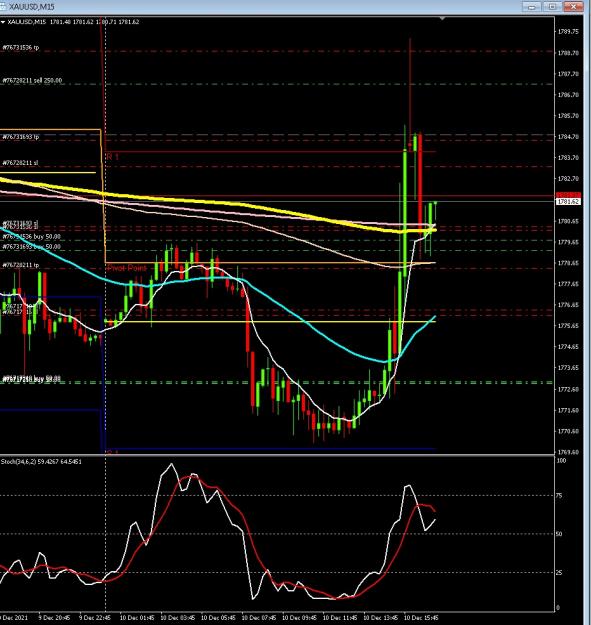Click the 10 Dec 07:45 time axis label
Screen dimensions: 591x625
pyautogui.click(x=259, y=618)
